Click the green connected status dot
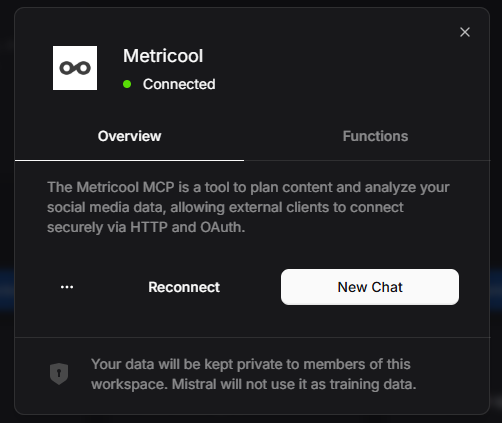This screenshot has height=423, width=502. click(127, 84)
